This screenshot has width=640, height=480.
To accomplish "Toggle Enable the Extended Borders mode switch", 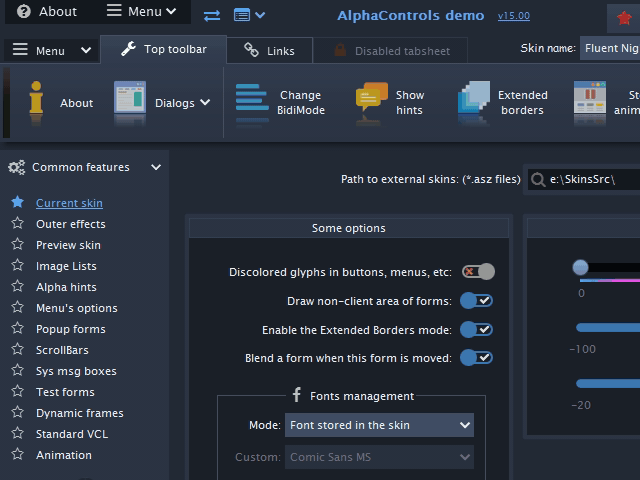I will (x=477, y=329).
